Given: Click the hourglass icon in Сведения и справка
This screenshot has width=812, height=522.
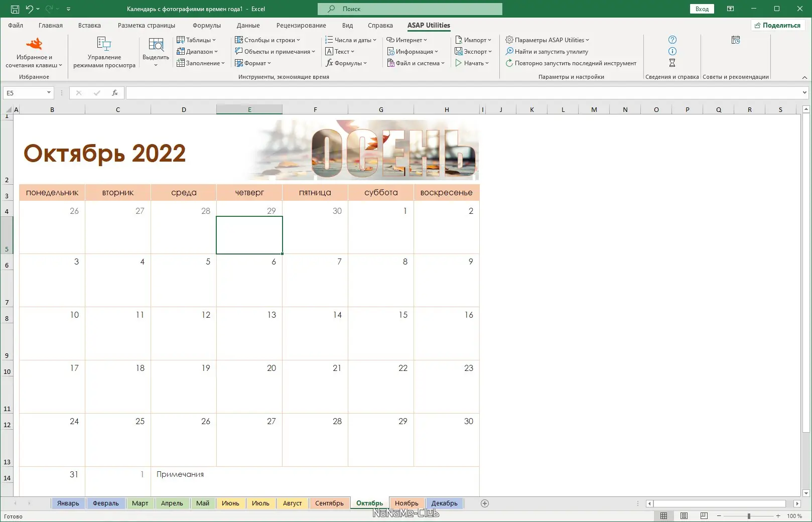Looking at the screenshot, I should point(672,63).
